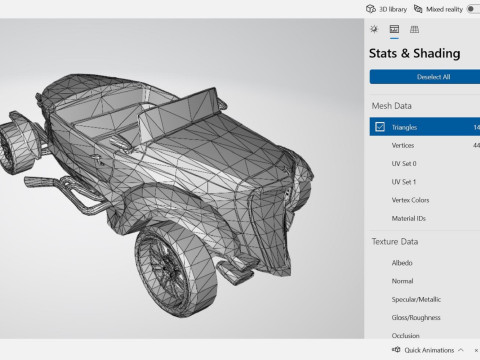Open the Environment & Lighting tab sun icon
The width and height of the screenshot is (480, 360).
374,29
